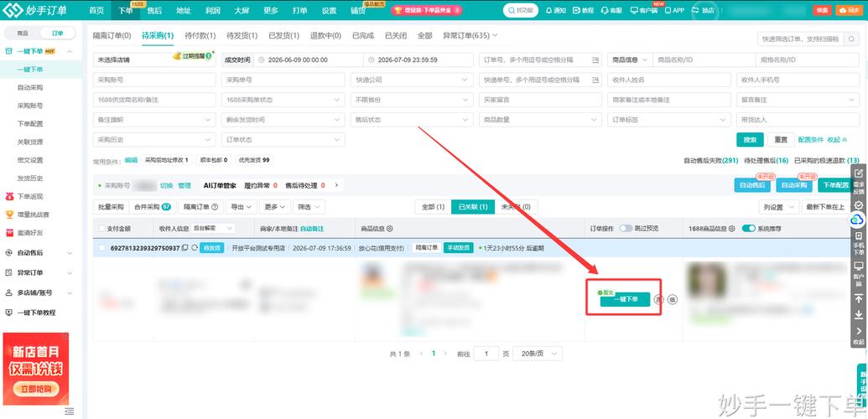Click the APP phone icon in header
Screen dimensions: 868x419
click(x=668, y=11)
